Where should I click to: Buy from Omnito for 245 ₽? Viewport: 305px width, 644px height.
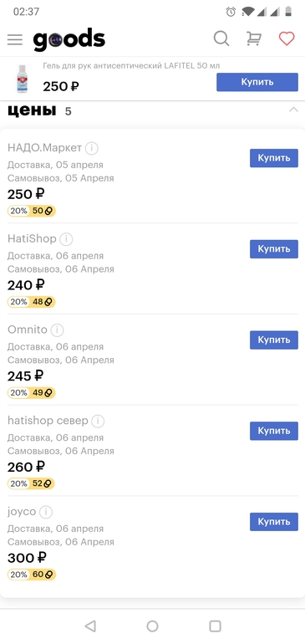274,340
